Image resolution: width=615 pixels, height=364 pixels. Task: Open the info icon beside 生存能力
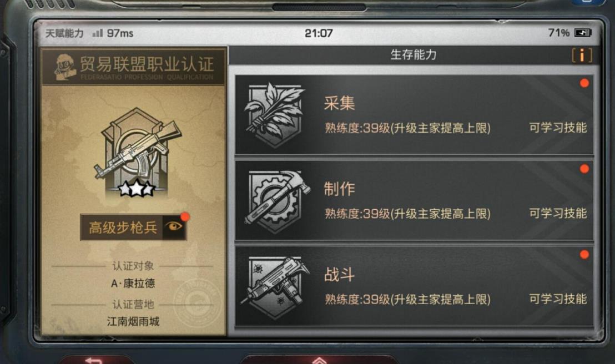[x=582, y=55]
